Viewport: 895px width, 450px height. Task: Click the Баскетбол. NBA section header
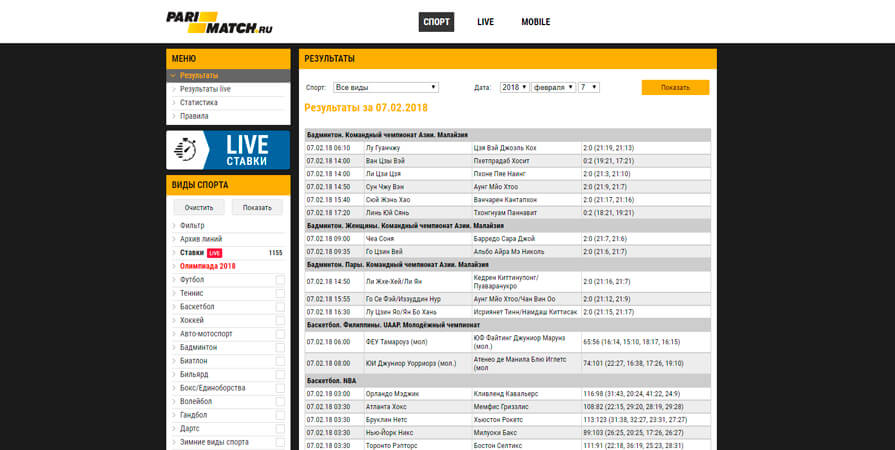[507, 380]
